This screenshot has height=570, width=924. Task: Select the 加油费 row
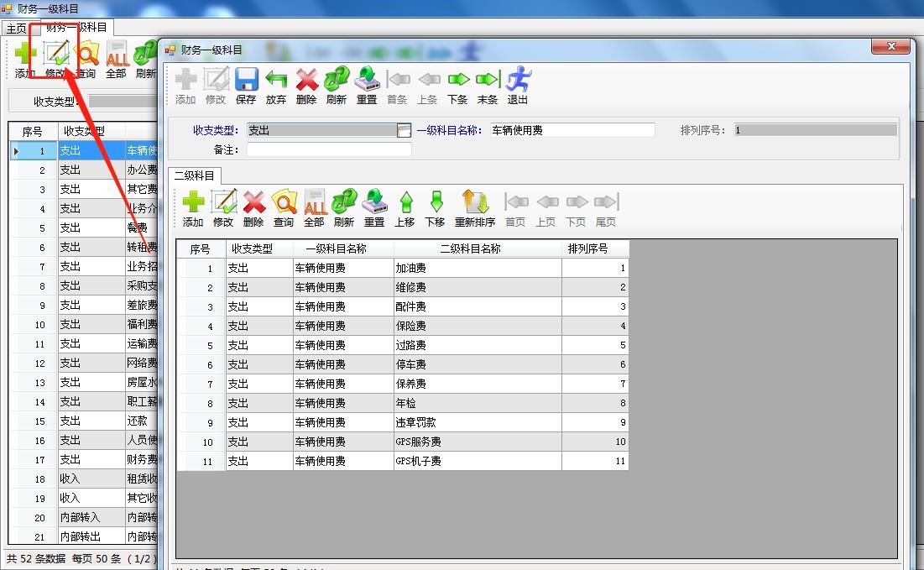coord(403,268)
